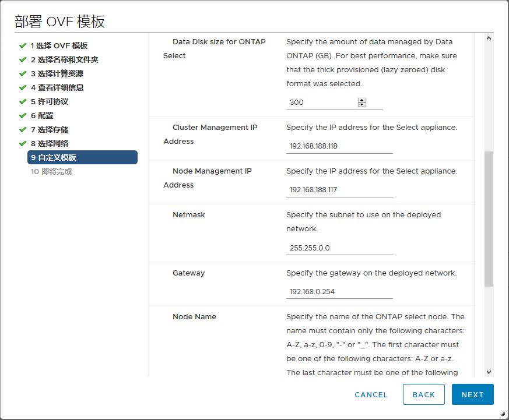This screenshot has width=509, height=420.
Task: Click the 'Netmask' label
Action: 188,215
